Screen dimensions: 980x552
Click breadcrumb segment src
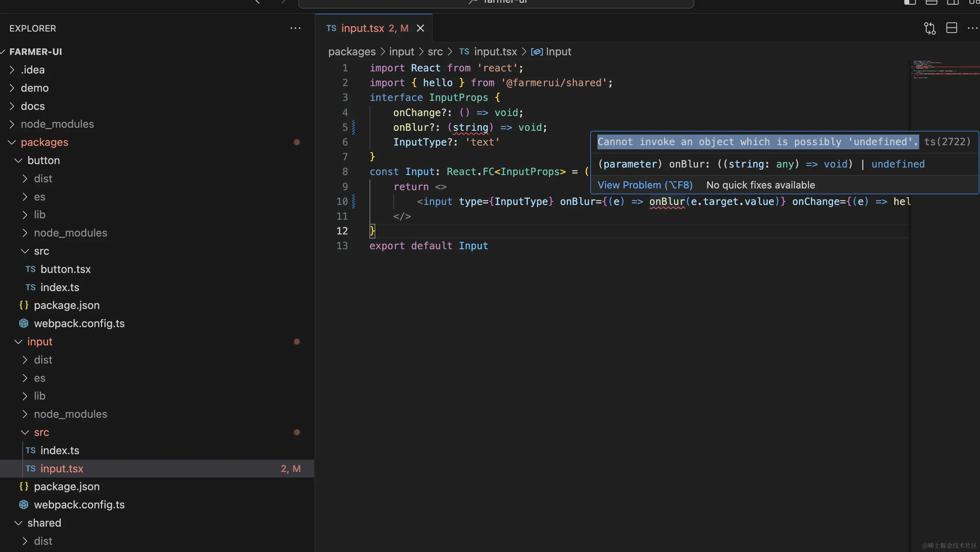click(435, 51)
